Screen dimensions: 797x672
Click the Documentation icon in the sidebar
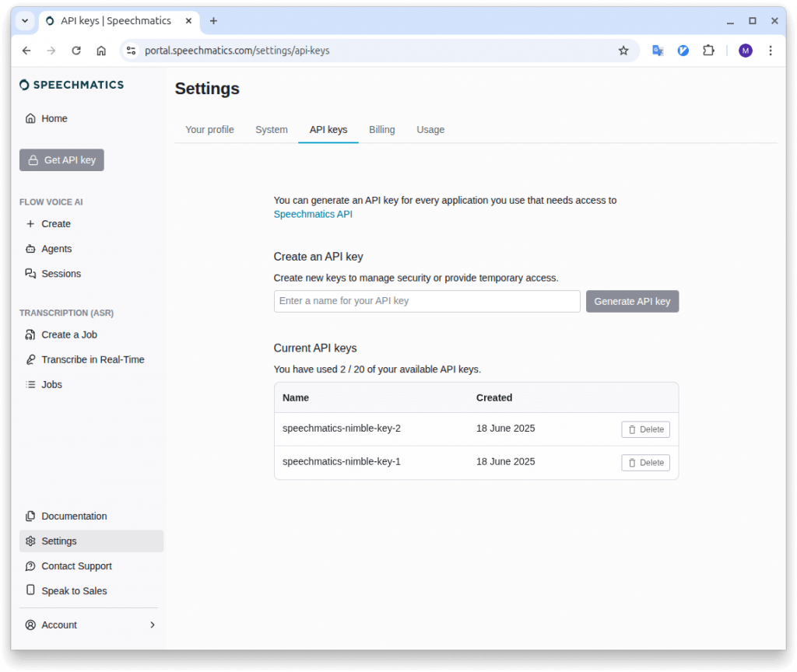point(30,516)
